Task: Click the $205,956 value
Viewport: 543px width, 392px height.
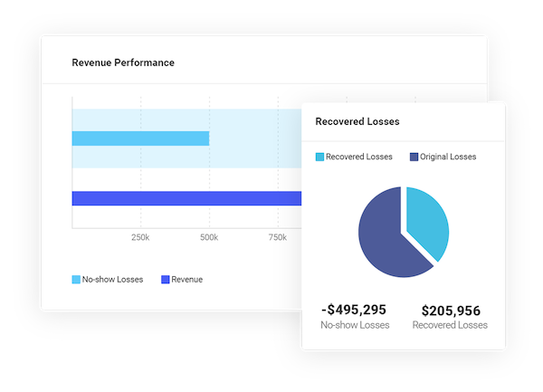Action: coord(451,311)
